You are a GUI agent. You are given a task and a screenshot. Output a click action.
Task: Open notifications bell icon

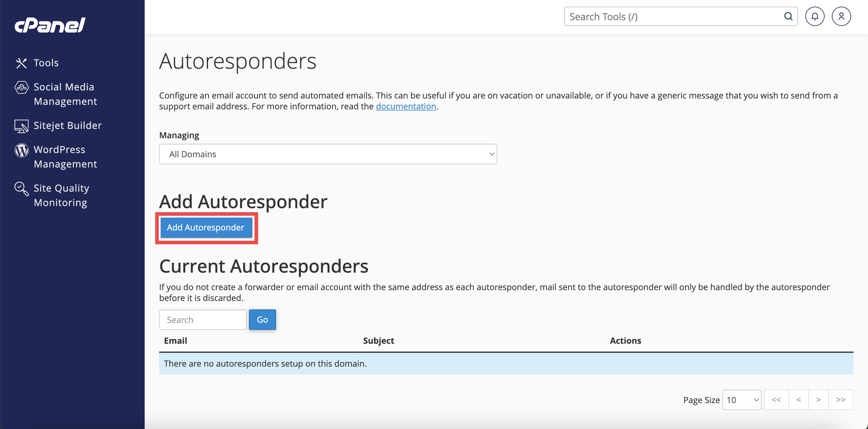pos(814,17)
